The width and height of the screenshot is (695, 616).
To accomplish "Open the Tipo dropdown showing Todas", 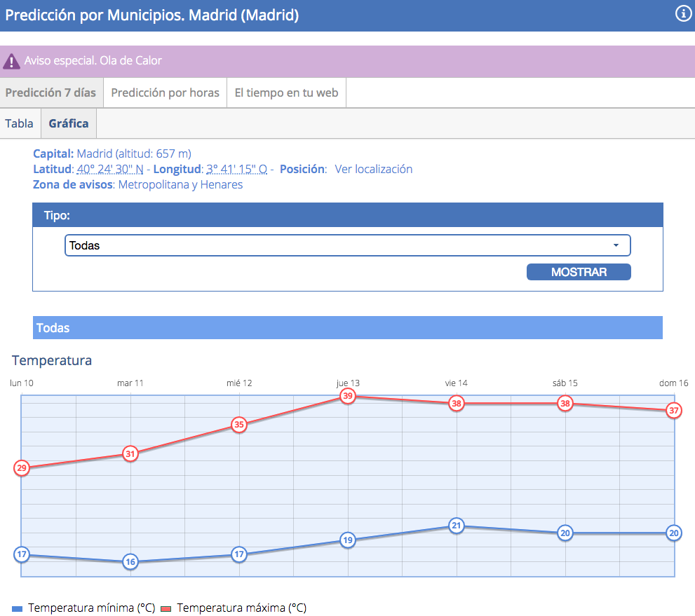I will pyautogui.click(x=348, y=245).
